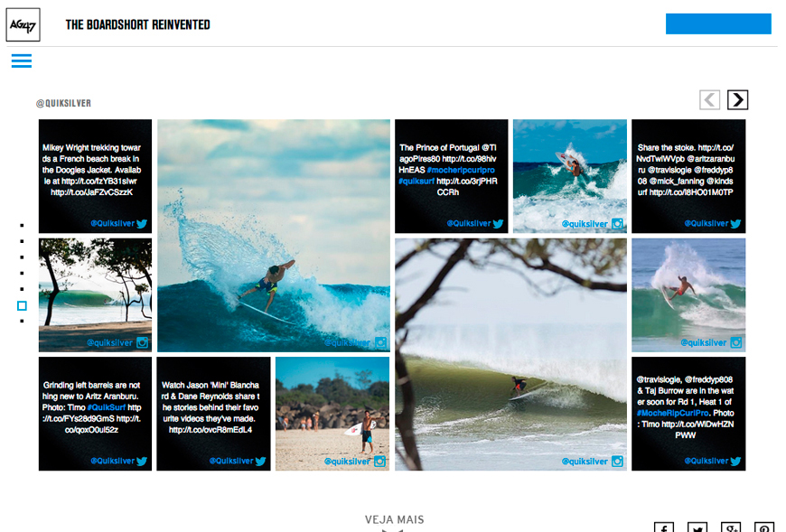Click Twitter bird on Share the stoke tweet
Screen dimensions: 786x532
[x=735, y=224]
